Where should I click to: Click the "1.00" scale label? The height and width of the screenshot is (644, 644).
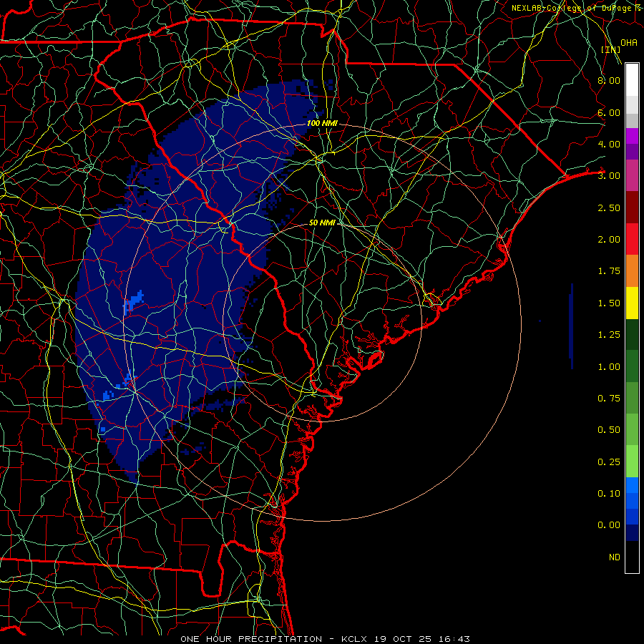tap(609, 367)
